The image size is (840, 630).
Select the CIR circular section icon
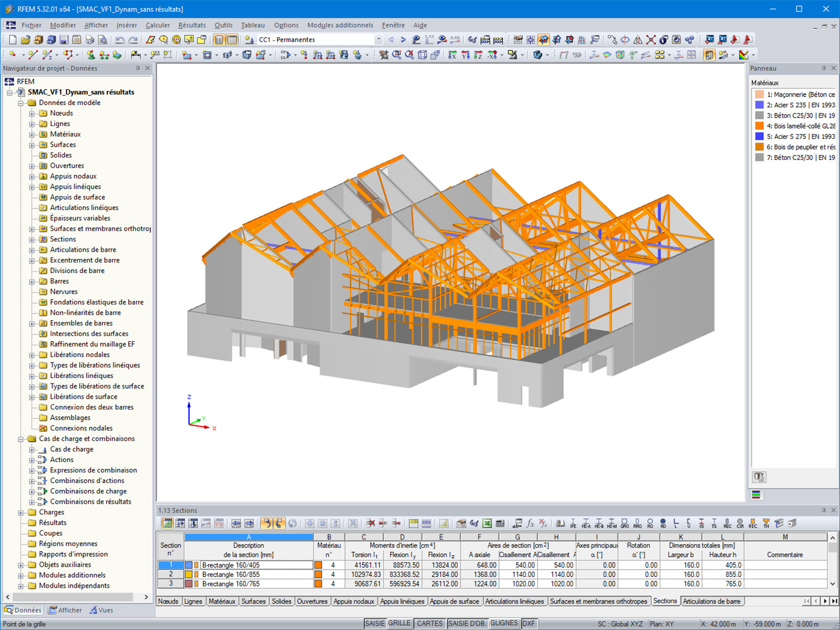click(x=740, y=523)
